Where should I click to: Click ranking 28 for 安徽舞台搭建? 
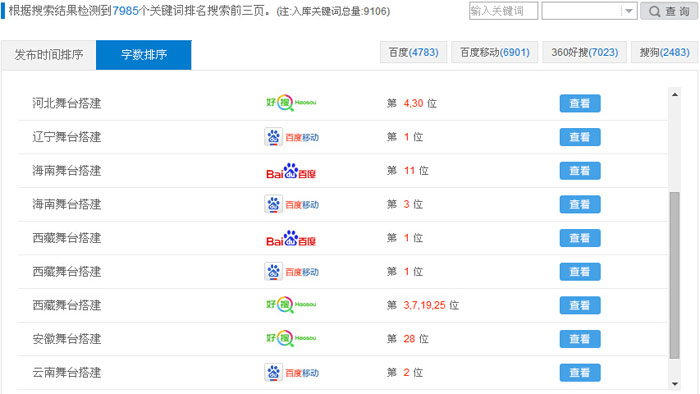(409, 339)
